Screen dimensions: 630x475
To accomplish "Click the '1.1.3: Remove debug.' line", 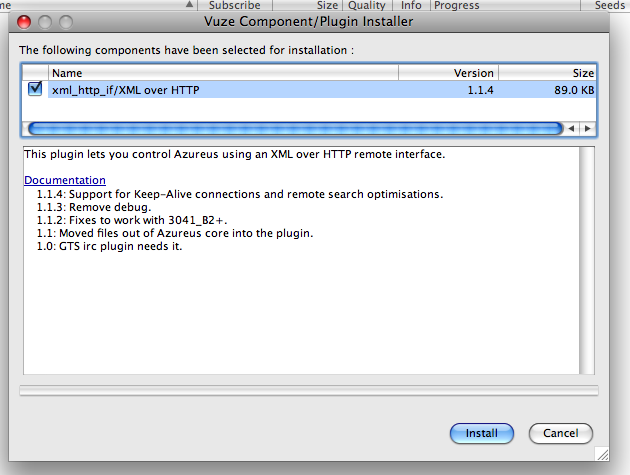I will pos(94,207).
